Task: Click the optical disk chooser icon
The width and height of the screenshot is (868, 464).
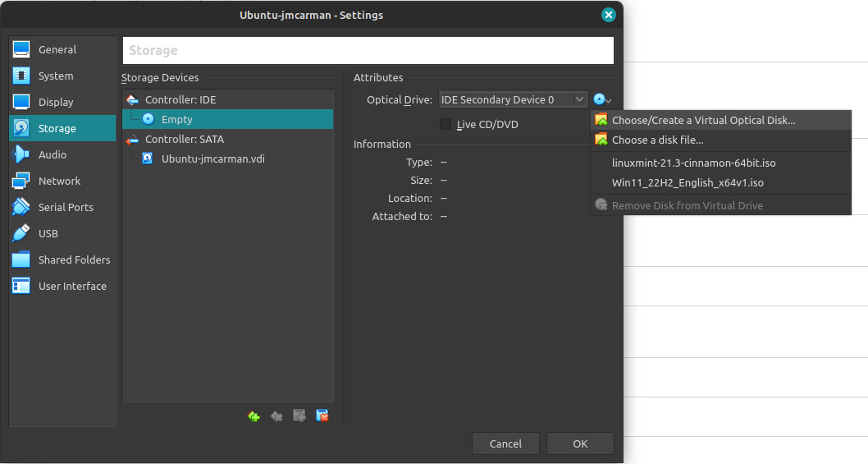Action: (602, 100)
